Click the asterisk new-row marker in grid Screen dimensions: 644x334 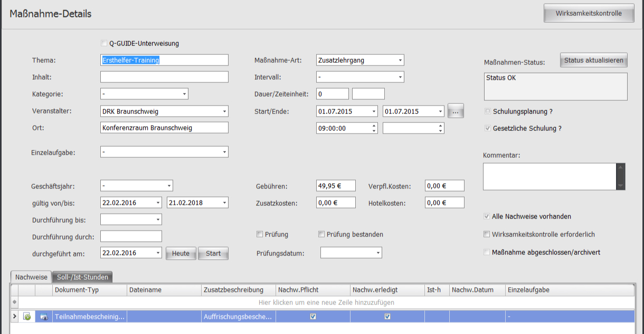pyautogui.click(x=14, y=302)
